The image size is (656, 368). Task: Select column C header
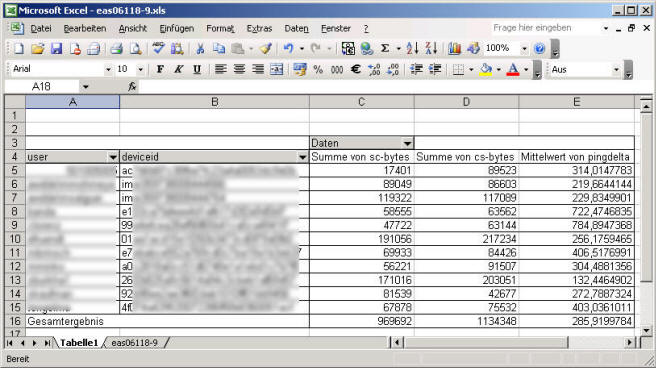[362, 102]
